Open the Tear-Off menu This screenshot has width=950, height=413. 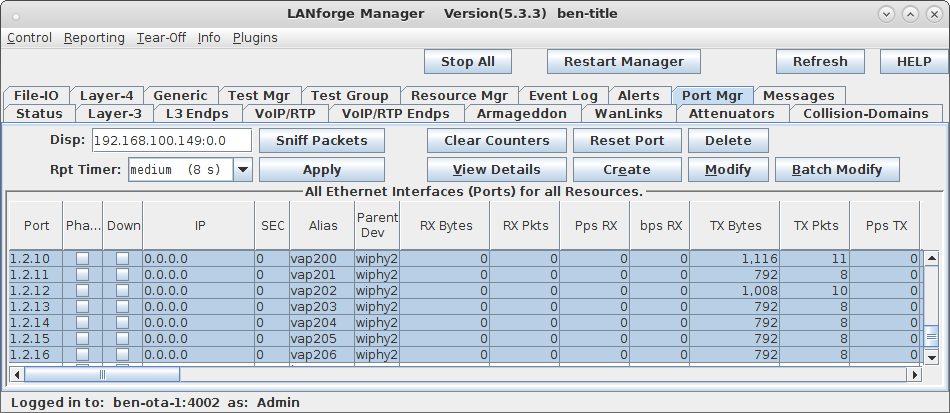tap(161, 38)
